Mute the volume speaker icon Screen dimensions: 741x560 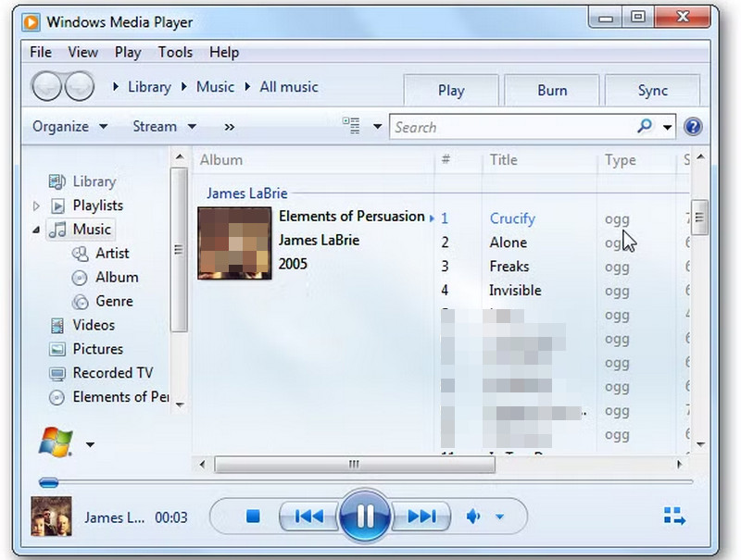coord(473,516)
